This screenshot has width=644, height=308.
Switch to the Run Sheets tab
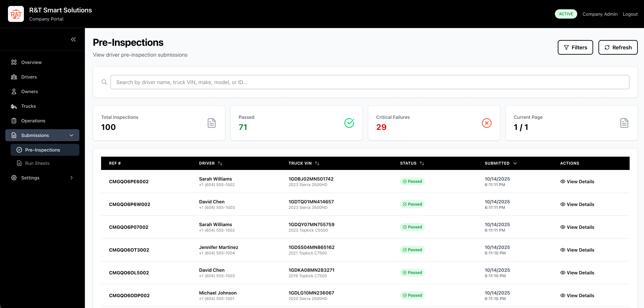[x=37, y=163]
